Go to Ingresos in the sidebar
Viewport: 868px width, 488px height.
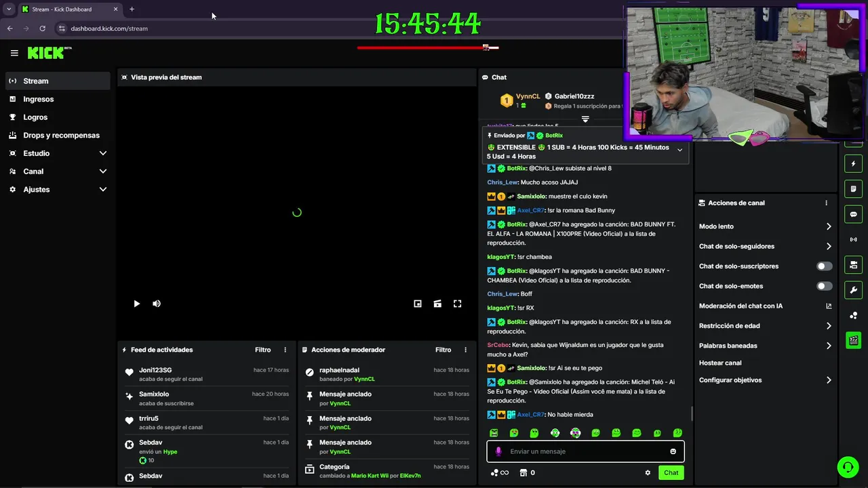click(x=57, y=99)
